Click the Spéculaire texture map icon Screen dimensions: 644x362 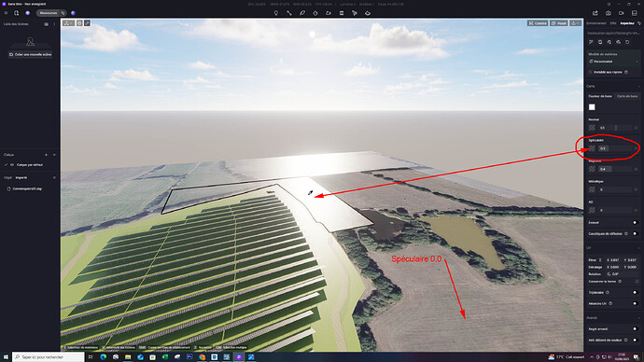tap(592, 148)
